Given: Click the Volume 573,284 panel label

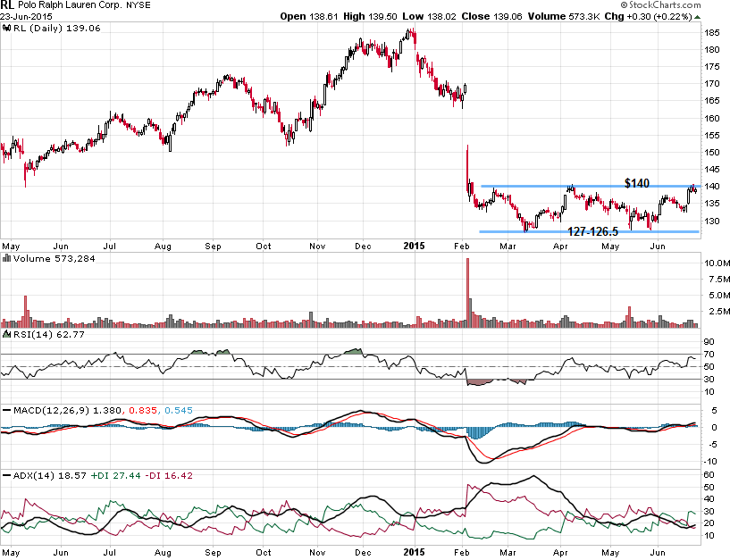Looking at the screenshot, I should pyautogui.click(x=54, y=258).
